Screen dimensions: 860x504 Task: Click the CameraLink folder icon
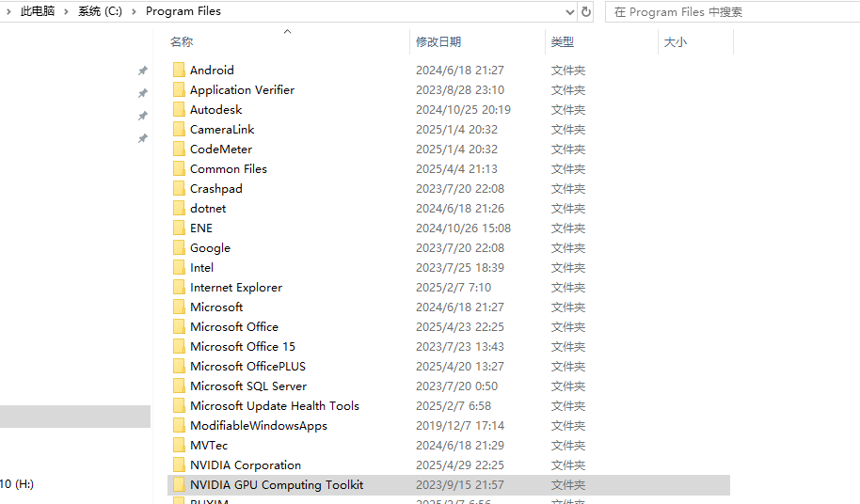(179, 129)
